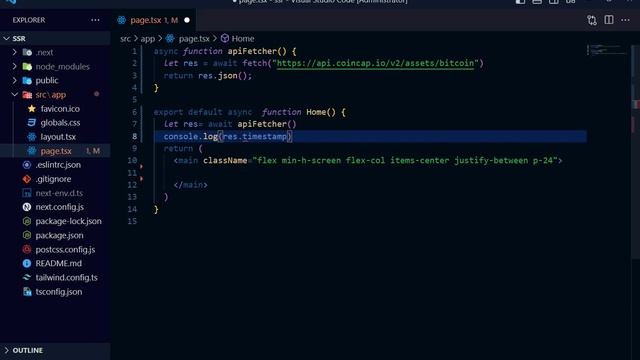Collapse the src\app folder chevron
This screenshot has width=640, height=360.
(15, 95)
